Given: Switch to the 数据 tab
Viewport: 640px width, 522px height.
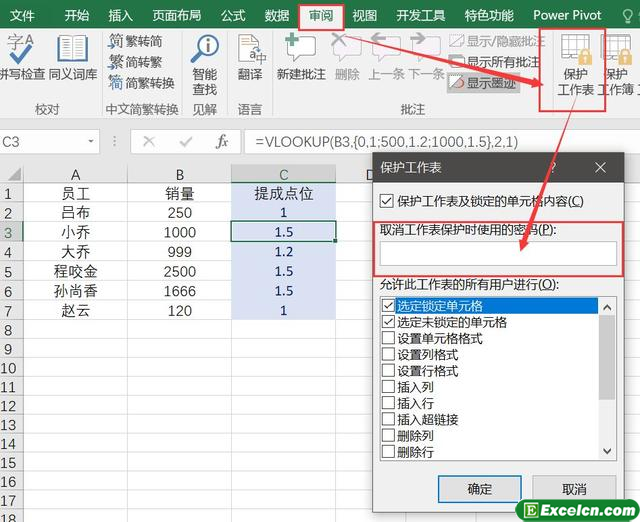Looking at the screenshot, I should [277, 16].
